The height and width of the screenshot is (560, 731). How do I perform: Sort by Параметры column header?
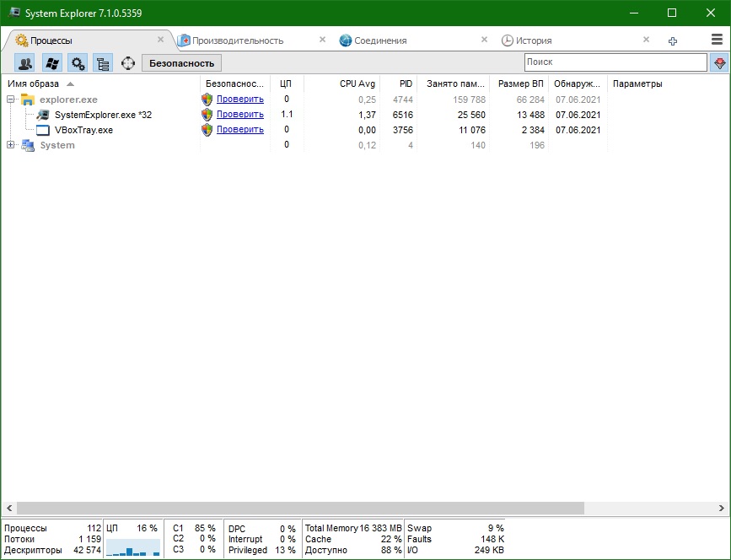pos(669,84)
